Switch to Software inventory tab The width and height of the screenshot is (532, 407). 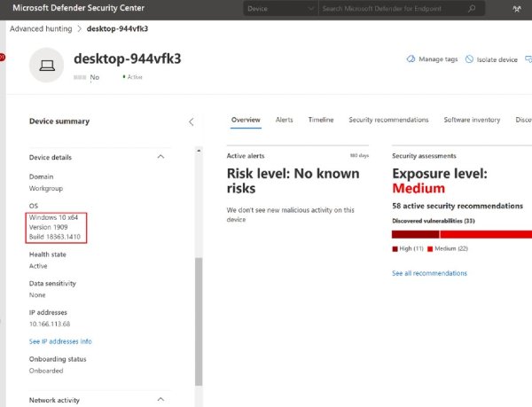[472, 120]
